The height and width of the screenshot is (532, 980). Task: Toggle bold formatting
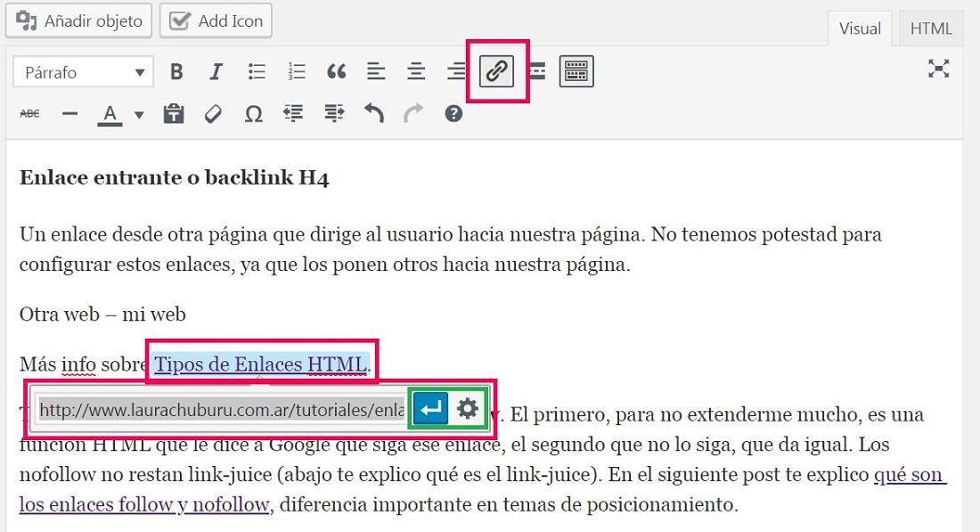176,71
